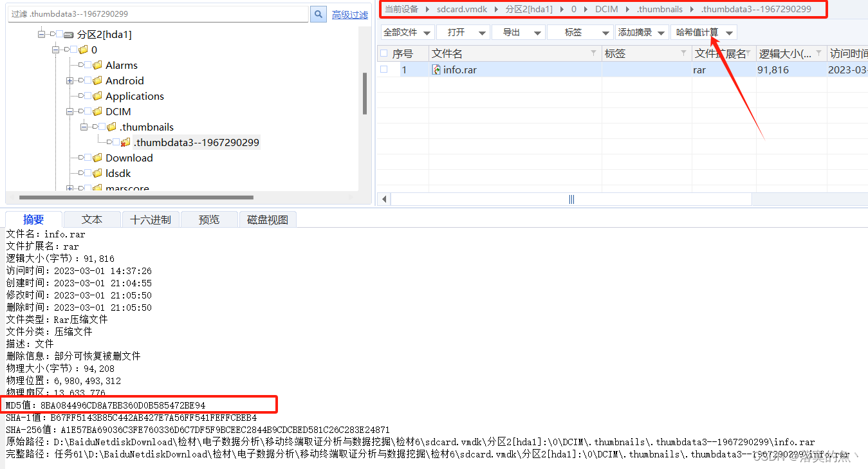Click the drive icon of 分区2[hda1]
Image resolution: width=868 pixels, height=469 pixels.
click(x=69, y=35)
